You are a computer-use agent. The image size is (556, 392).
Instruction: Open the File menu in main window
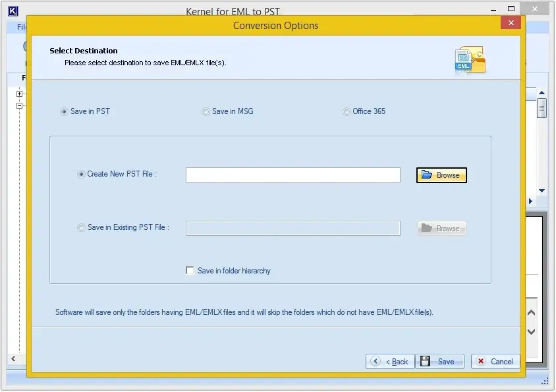point(21,27)
